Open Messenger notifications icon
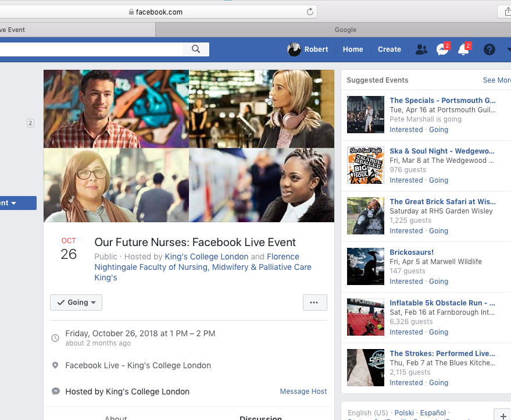Screen dimensions: 511x420 (442, 49)
